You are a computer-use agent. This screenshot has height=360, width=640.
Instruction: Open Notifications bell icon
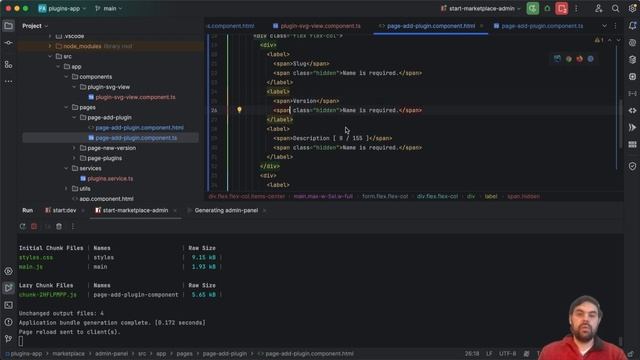coord(632,26)
